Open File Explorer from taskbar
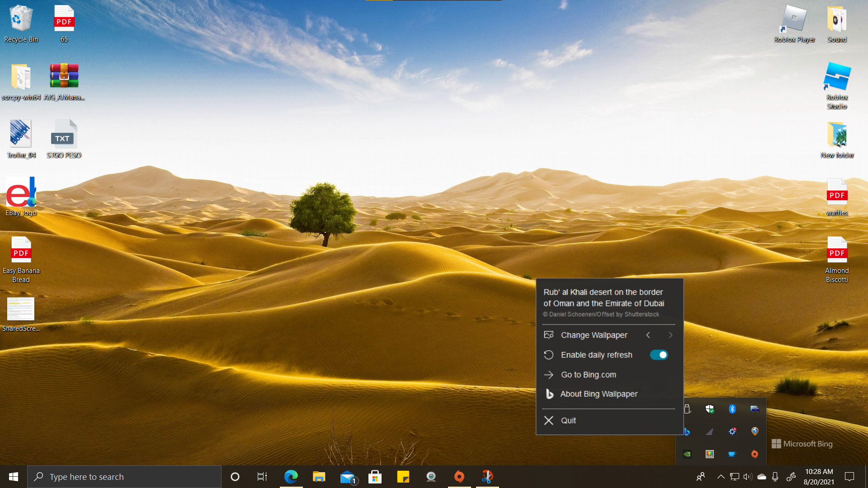 (319, 477)
